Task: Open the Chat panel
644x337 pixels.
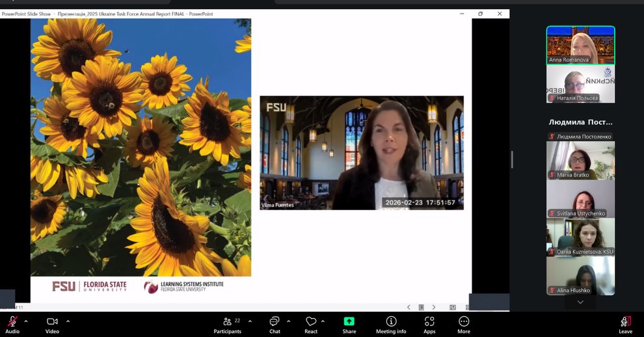Action: point(275,322)
